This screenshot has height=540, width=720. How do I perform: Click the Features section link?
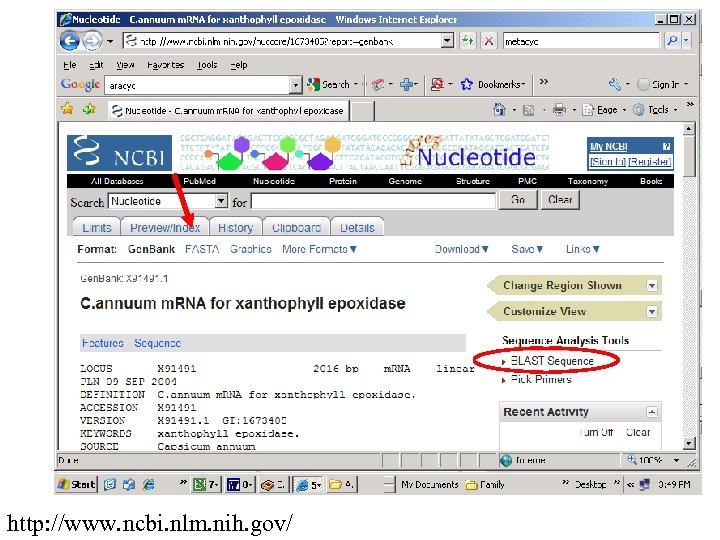(x=103, y=343)
